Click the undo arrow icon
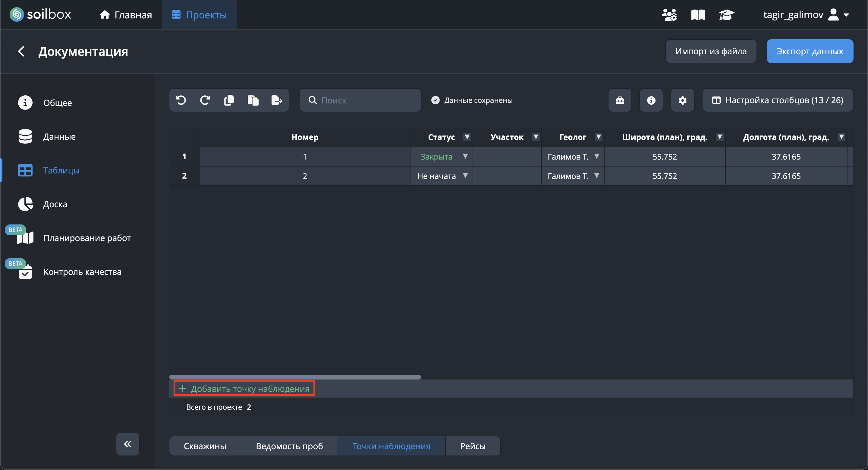The image size is (868, 470). (181, 100)
